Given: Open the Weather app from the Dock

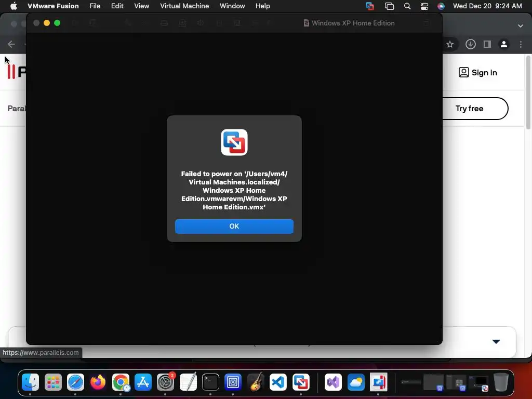Looking at the screenshot, I should 356,382.
